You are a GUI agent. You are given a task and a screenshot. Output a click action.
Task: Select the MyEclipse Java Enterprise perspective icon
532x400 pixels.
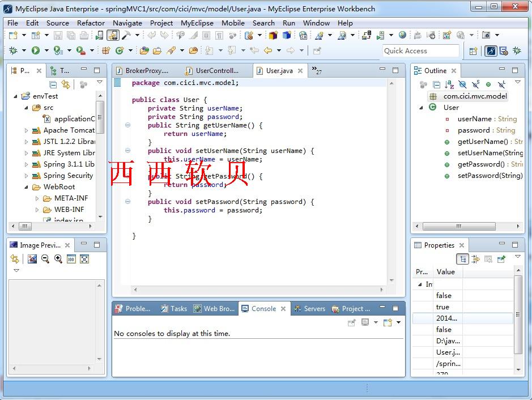[491, 51]
